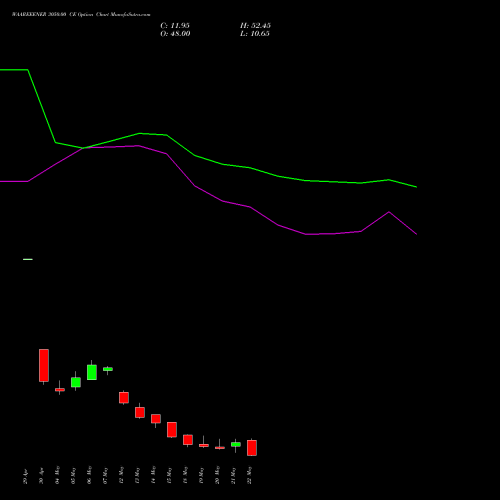Select the small green candle for 07 May

click(x=108, y=369)
